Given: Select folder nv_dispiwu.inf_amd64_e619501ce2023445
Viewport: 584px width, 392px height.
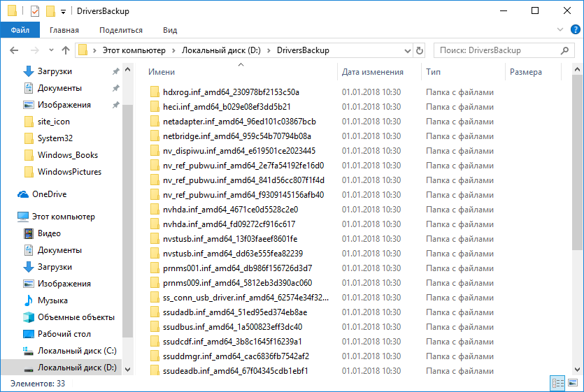Looking at the screenshot, I should pyautogui.click(x=239, y=151).
